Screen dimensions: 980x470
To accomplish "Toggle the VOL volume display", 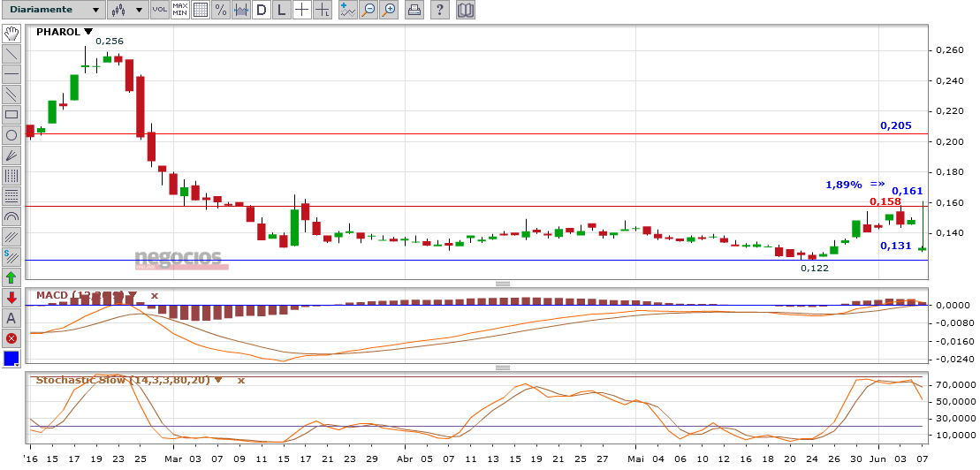I will coord(159,11).
